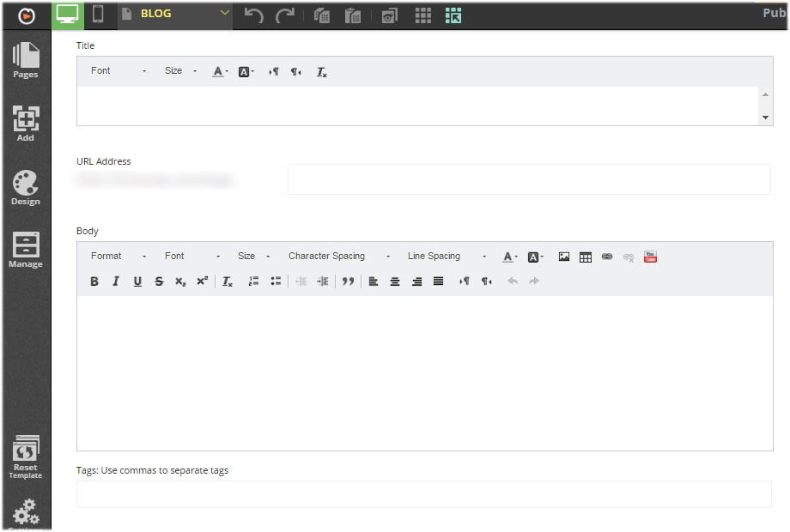Open Body Size dropdown
This screenshot has width=790, height=532.
click(x=253, y=257)
